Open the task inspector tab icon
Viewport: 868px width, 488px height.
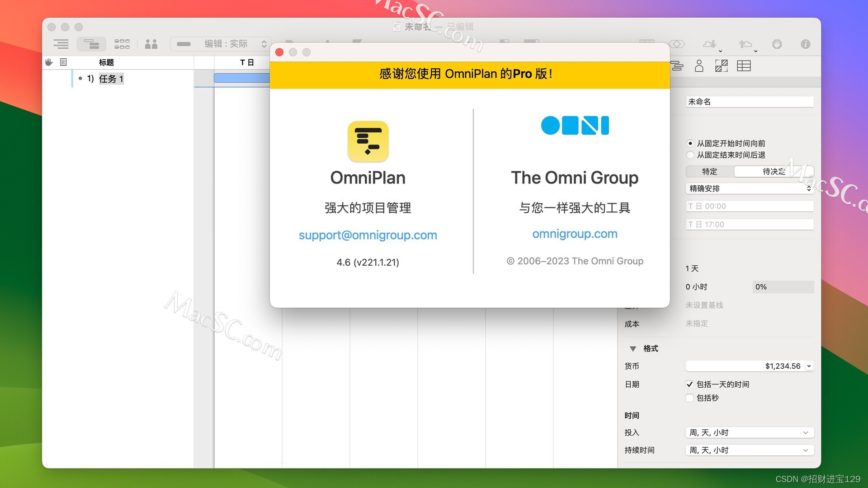coord(677,66)
